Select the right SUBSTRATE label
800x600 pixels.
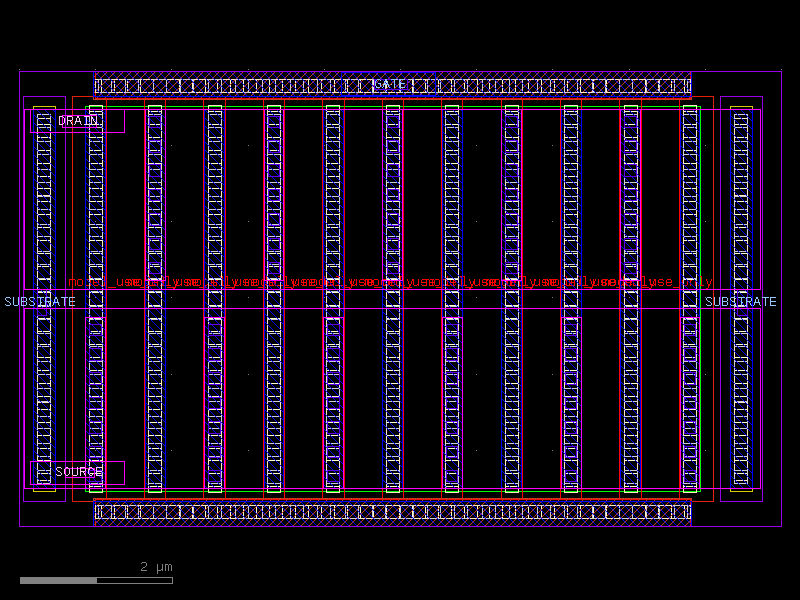tap(742, 300)
